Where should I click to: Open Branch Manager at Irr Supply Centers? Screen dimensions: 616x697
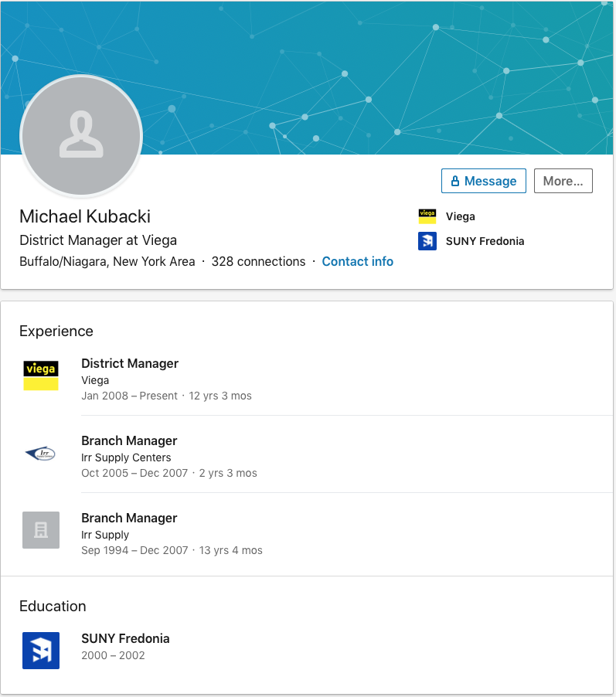(129, 440)
